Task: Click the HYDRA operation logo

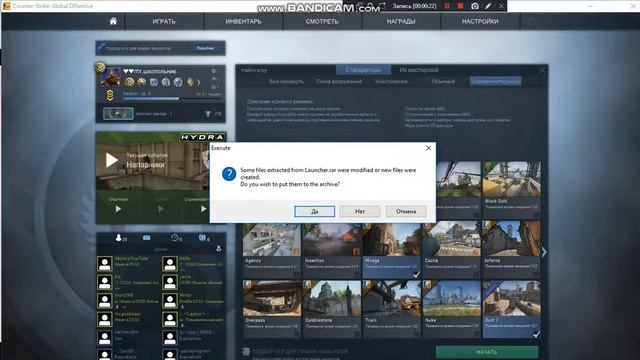Action: point(202,137)
